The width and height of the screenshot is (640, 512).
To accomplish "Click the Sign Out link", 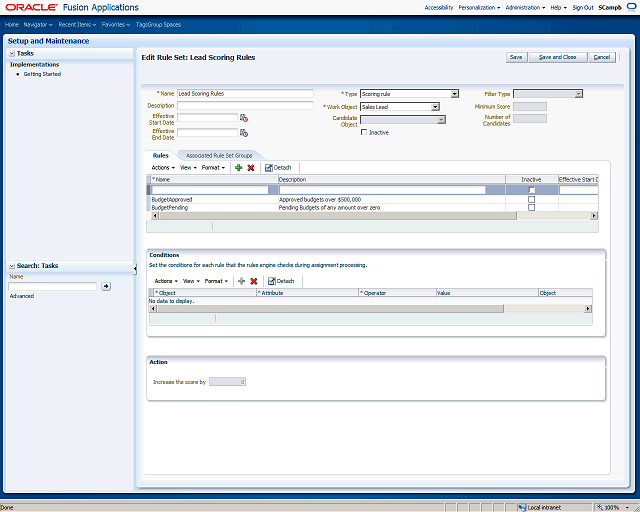I will pyautogui.click(x=583, y=7).
